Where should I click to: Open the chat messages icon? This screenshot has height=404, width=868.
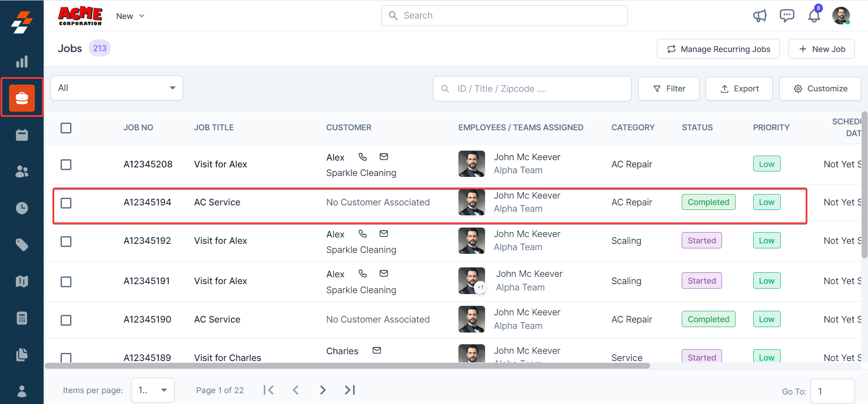click(787, 16)
